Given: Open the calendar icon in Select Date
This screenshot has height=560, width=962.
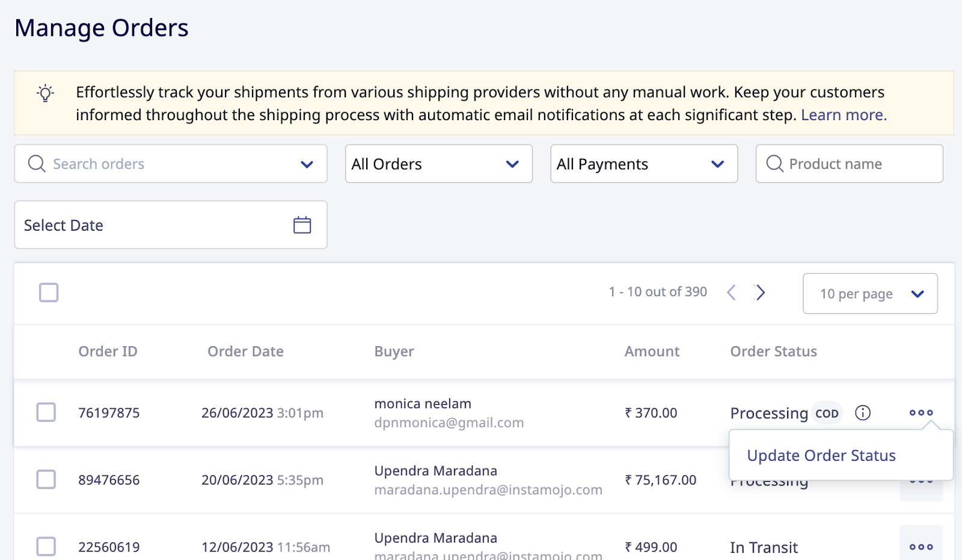Looking at the screenshot, I should coord(302,224).
